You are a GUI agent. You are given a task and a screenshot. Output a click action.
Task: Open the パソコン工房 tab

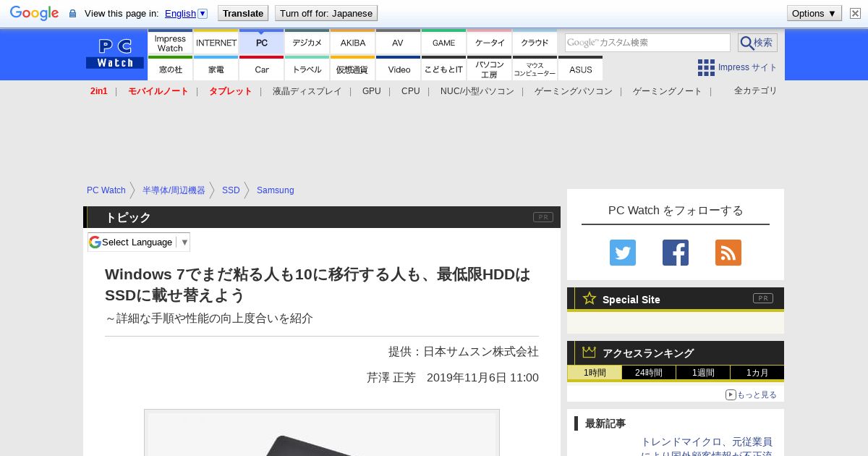coord(490,69)
